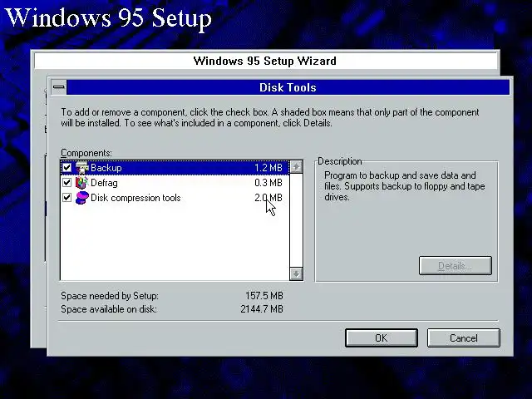This screenshot has height=399, width=532.
Task: Click the Disk compression tools icon
Action: pos(81,198)
